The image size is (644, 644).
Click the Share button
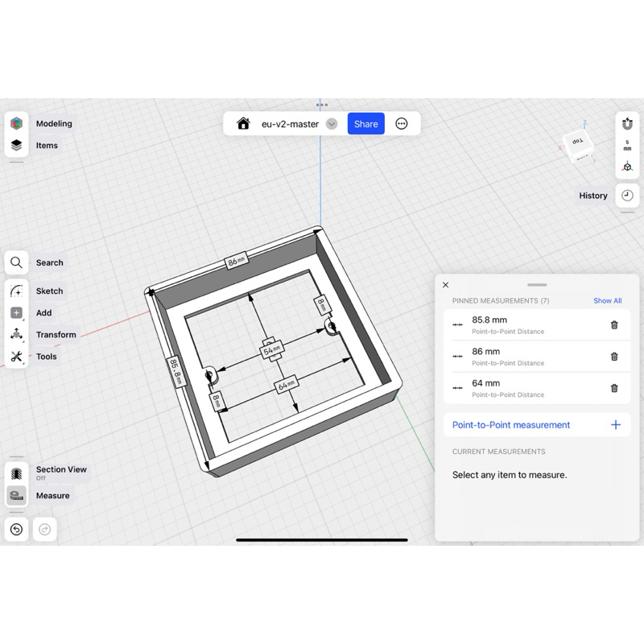pyautogui.click(x=366, y=124)
